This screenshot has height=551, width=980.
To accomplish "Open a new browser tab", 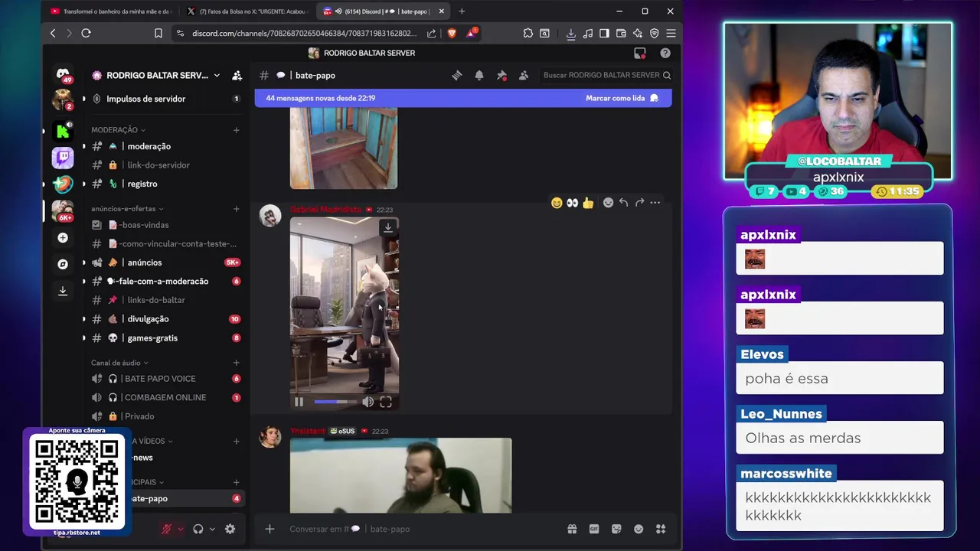I will [462, 11].
